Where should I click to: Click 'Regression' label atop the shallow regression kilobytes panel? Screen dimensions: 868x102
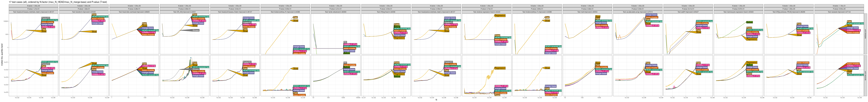[x=500, y=15]
